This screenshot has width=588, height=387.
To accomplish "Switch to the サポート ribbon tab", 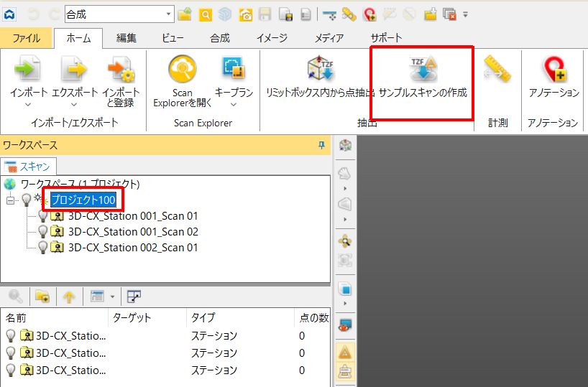I will pyautogui.click(x=386, y=38).
